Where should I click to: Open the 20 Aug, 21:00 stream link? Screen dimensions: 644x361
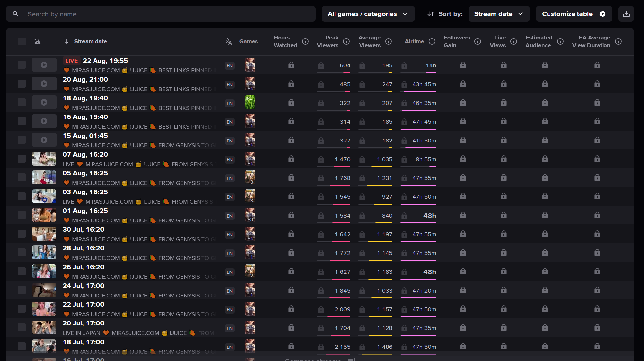(x=85, y=79)
